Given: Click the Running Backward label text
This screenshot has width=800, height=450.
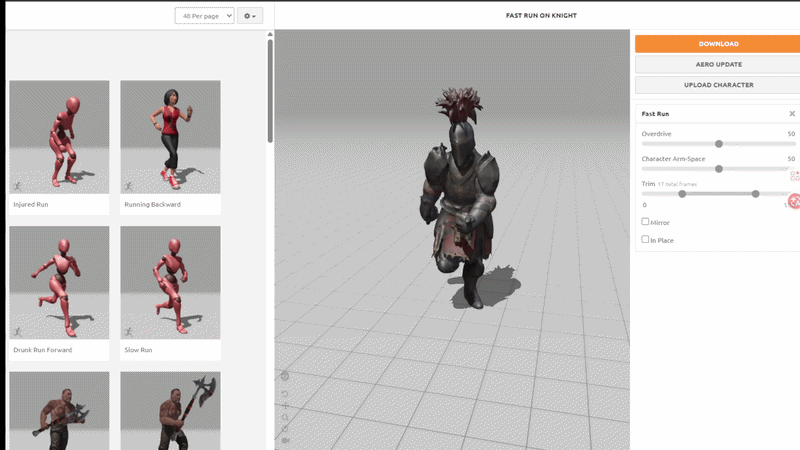Looking at the screenshot, I should 153,205.
